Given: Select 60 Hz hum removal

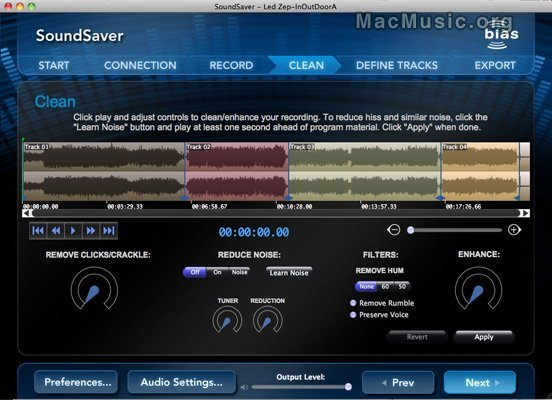Looking at the screenshot, I should point(385,286).
